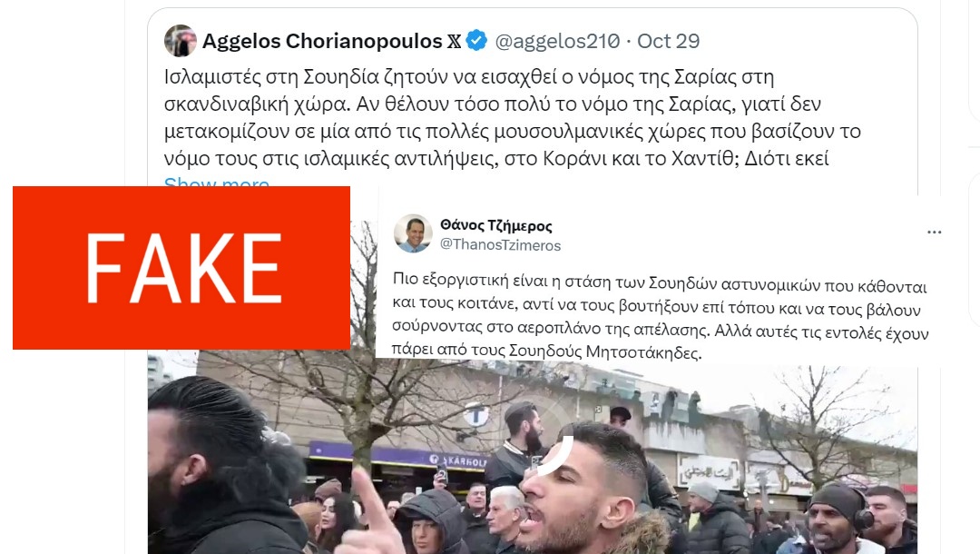Click Θάνος Τζήμερος profile picture
The image size is (980, 554).
tap(413, 233)
